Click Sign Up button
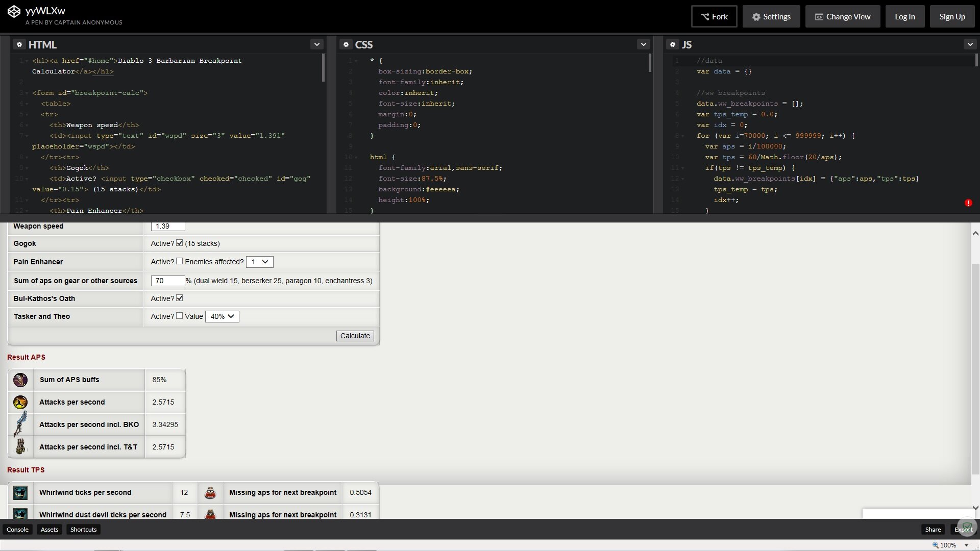 click(952, 16)
